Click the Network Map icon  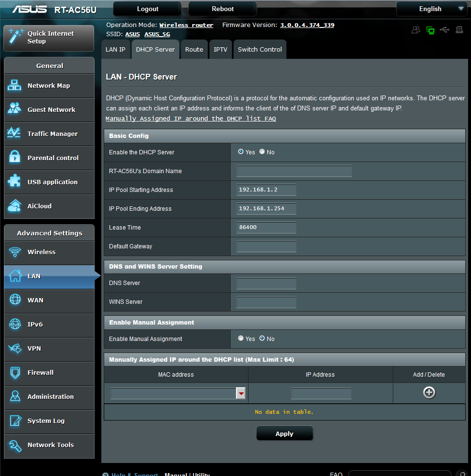point(14,85)
